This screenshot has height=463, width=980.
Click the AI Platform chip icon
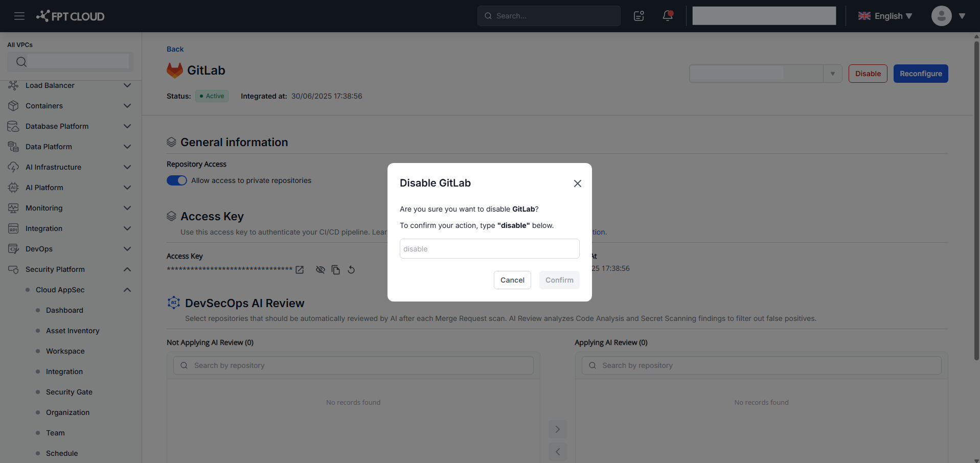pos(13,188)
